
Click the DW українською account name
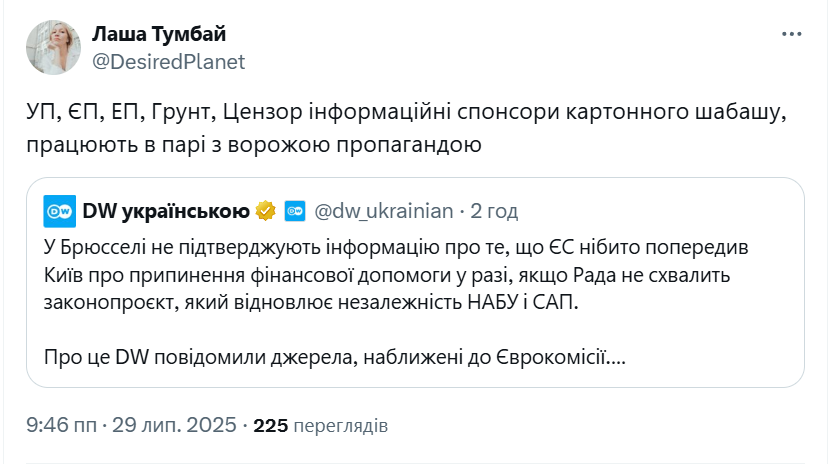pos(164,211)
